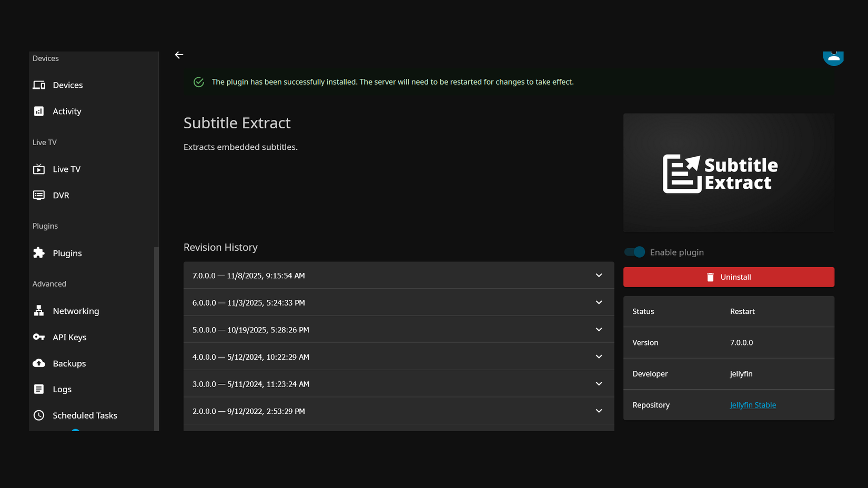The image size is (868, 488).
Task: Expand the 5.0.0.0 revision chevron
Action: coord(599,330)
